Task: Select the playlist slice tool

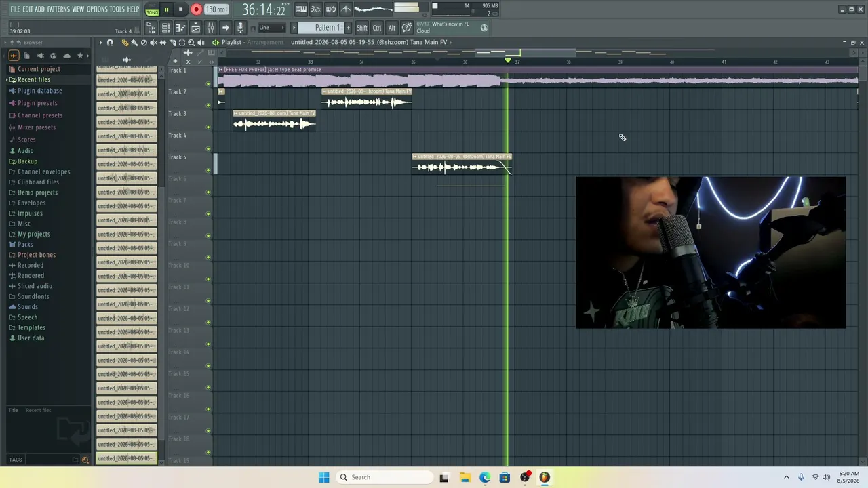Action: pos(172,43)
